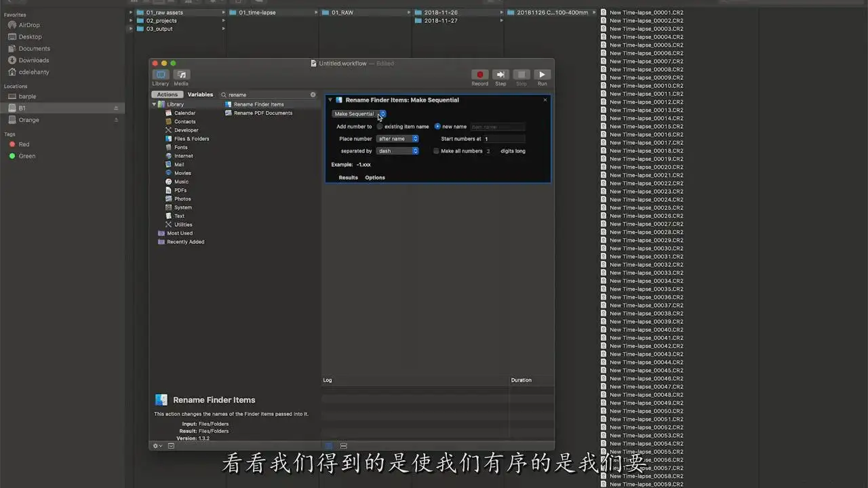Click the item name text field
Screen dimensions: 868x488
498,127
